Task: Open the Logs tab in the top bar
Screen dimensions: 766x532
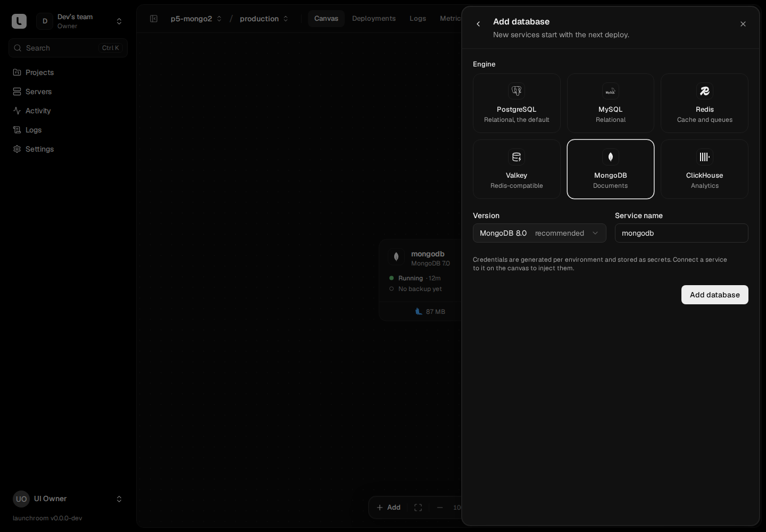Action: coord(418,19)
